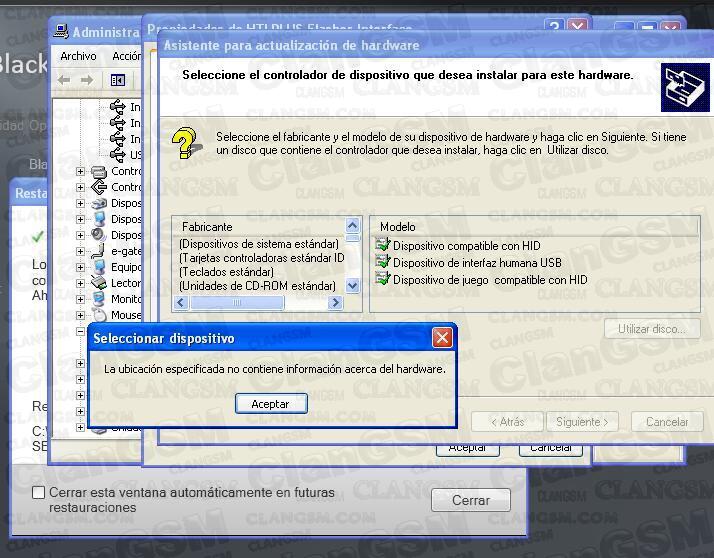Expand the second Contro tree node
Viewport: 714px width, 558px height.
pos(81,187)
